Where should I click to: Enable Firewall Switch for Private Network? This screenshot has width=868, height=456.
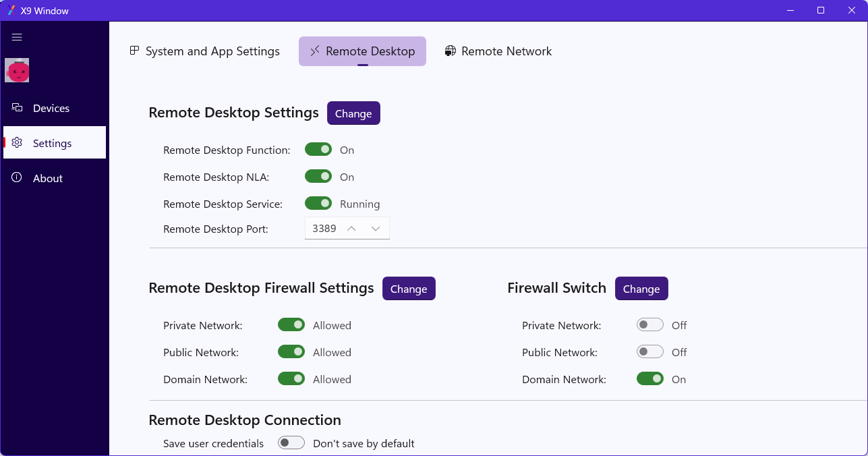click(650, 325)
